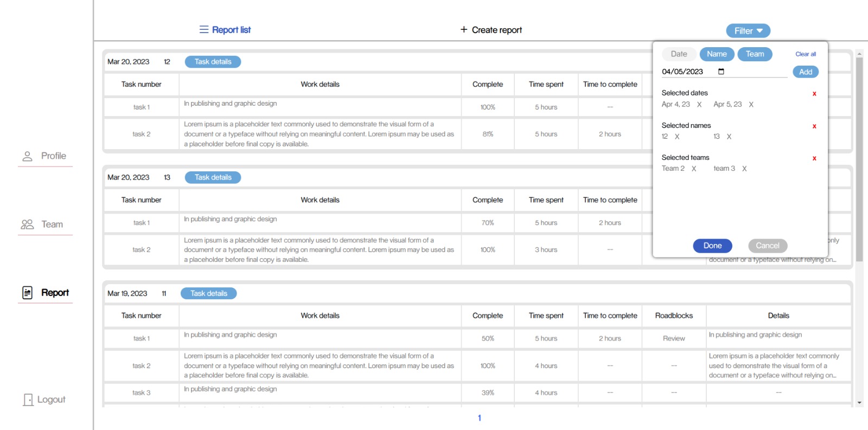Viewport: 868px width, 430px height.
Task: Toggle the Name filter chip
Action: point(717,54)
